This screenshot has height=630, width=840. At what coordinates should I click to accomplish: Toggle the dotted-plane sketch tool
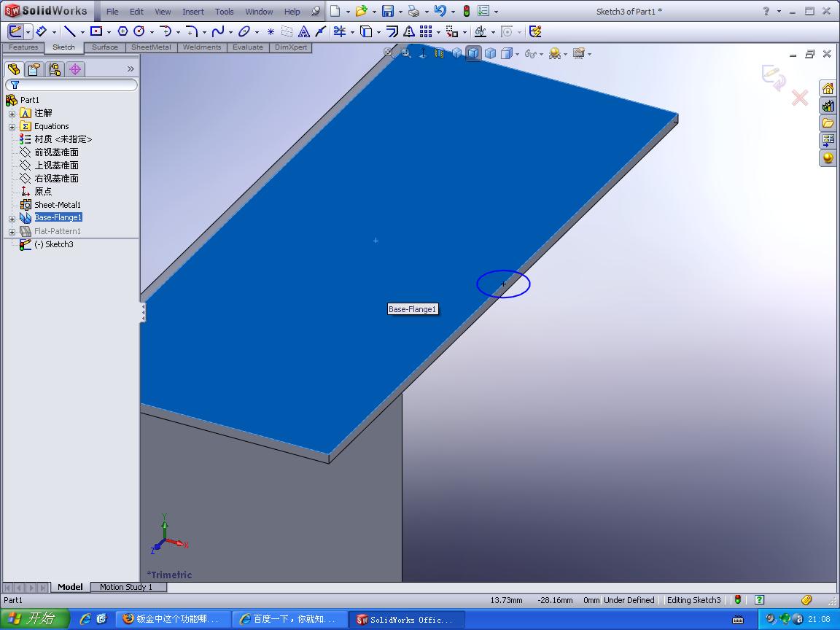287,31
